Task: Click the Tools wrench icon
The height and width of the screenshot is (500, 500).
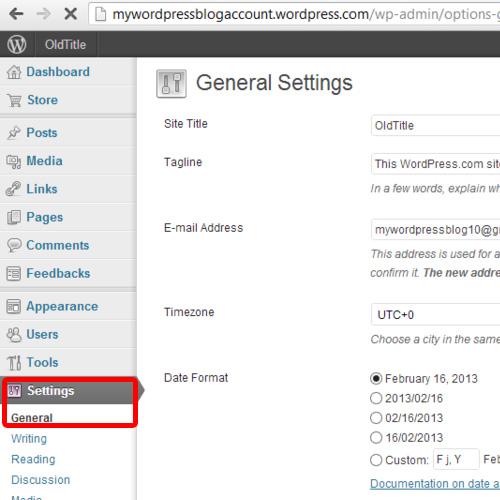Action: [x=14, y=363]
